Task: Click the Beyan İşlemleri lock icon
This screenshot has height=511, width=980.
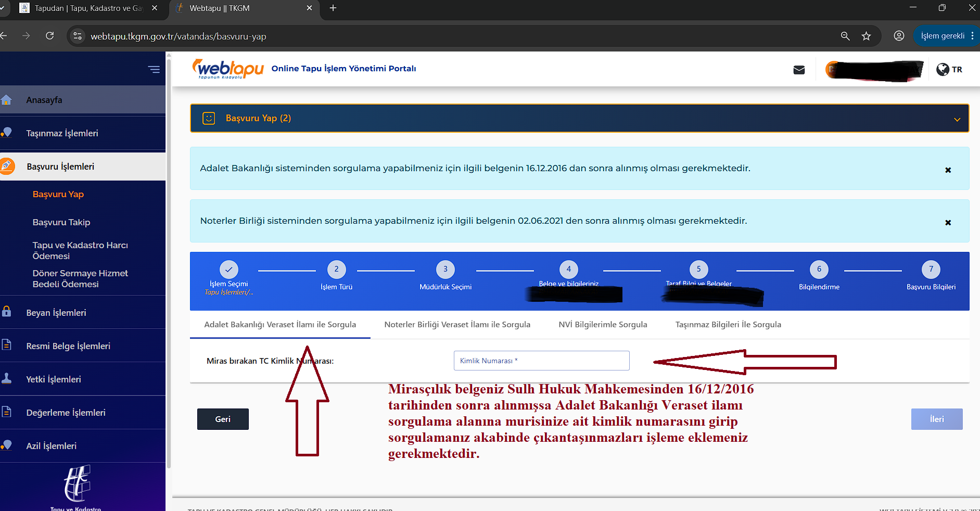Action: 6,312
